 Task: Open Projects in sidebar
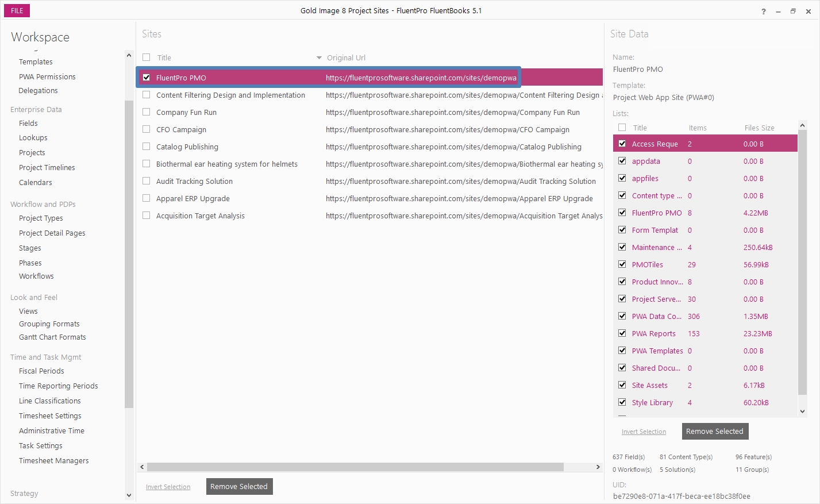tap(32, 153)
